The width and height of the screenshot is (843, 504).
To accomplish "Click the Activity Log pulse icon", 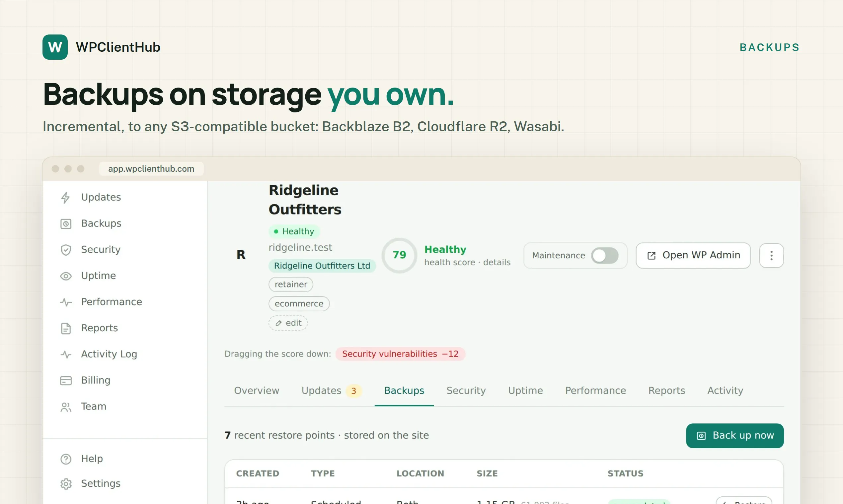I will [66, 354].
